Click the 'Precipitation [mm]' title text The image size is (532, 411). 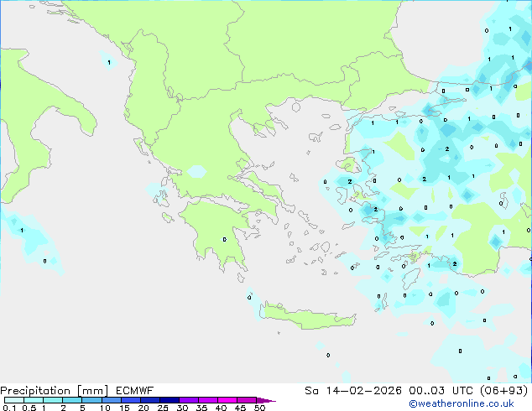(54, 391)
